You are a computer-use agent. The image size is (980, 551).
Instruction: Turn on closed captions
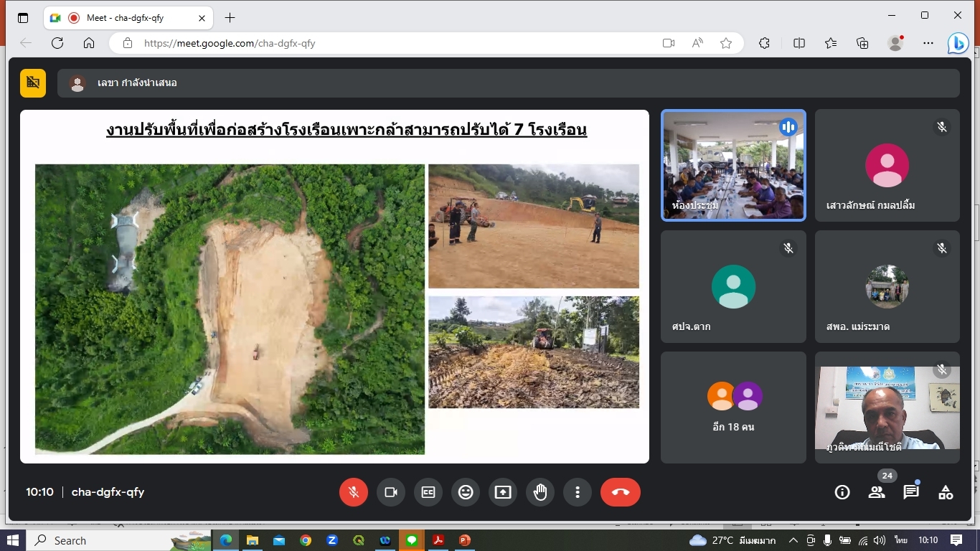[x=428, y=492]
